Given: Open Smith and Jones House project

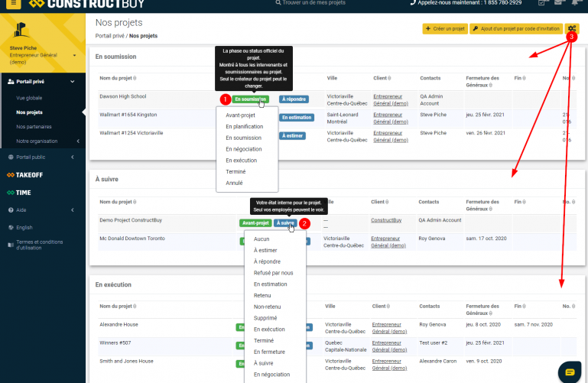Looking at the screenshot, I should (126, 362).
